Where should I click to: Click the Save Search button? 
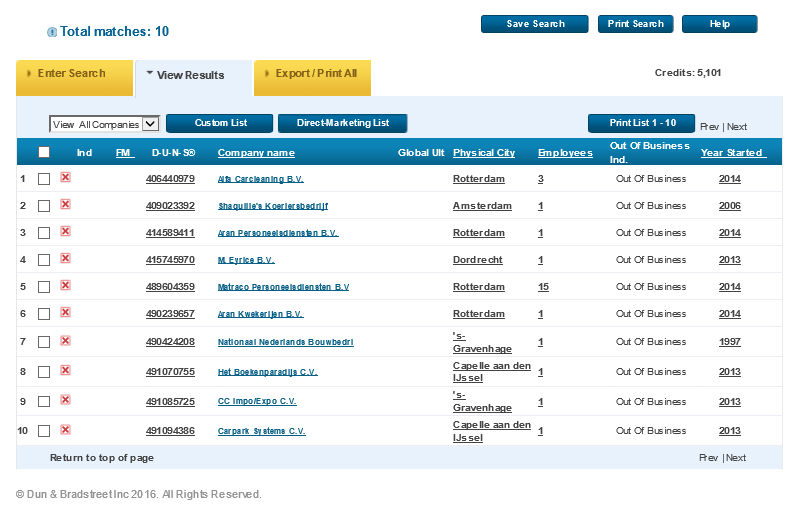tap(535, 24)
